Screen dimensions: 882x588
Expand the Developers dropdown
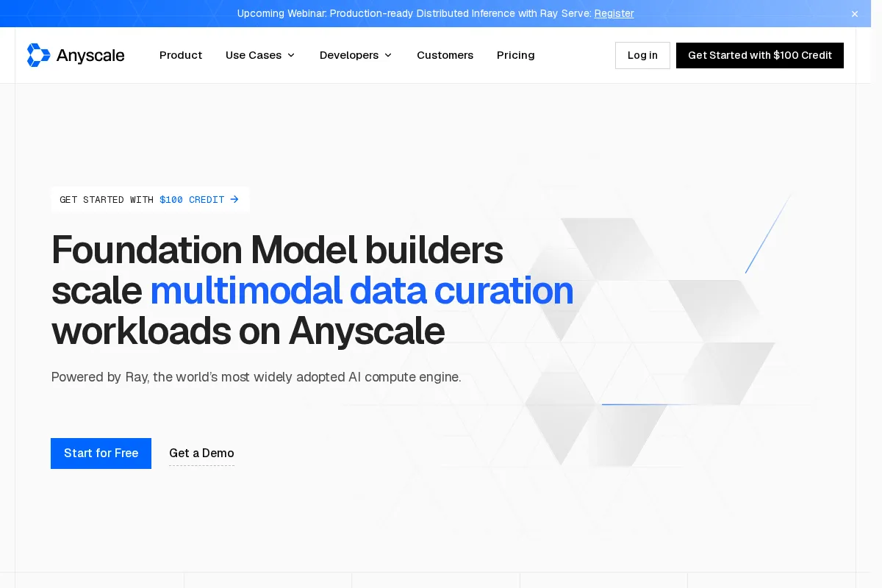356,55
